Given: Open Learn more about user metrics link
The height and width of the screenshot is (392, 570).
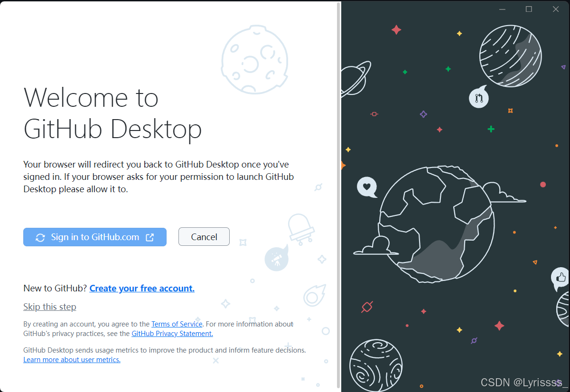Looking at the screenshot, I should coord(72,360).
